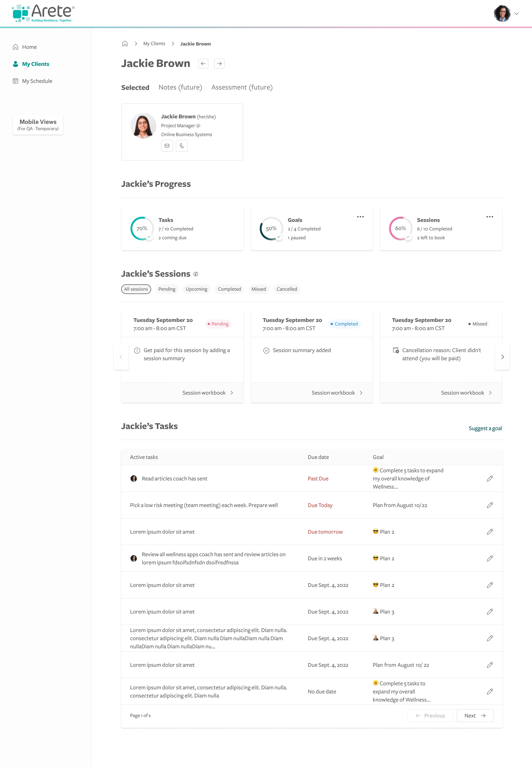This screenshot has width=532, height=767.
Task: Click pencil icon for Due Today task
Action: coord(490,505)
